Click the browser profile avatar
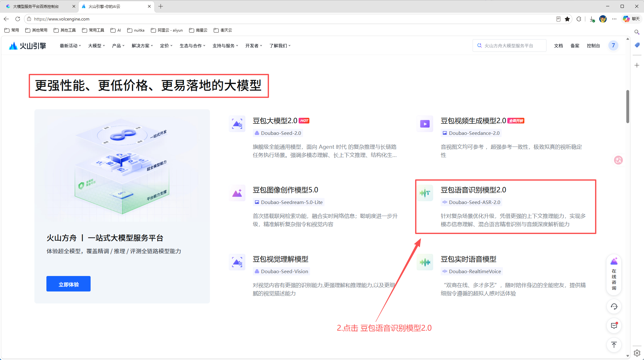 [603, 19]
